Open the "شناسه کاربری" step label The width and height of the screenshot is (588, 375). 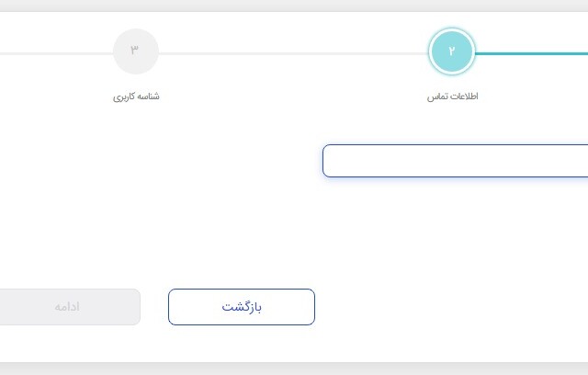(136, 97)
